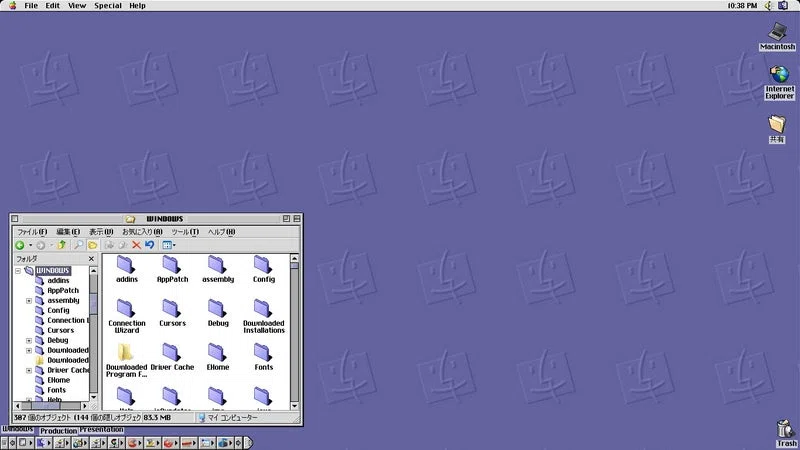
Task: Select Config in the folder tree
Action: click(x=58, y=310)
